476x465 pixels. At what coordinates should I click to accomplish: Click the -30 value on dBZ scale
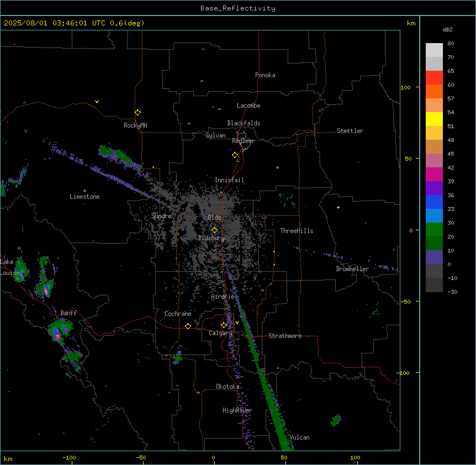[x=452, y=292]
